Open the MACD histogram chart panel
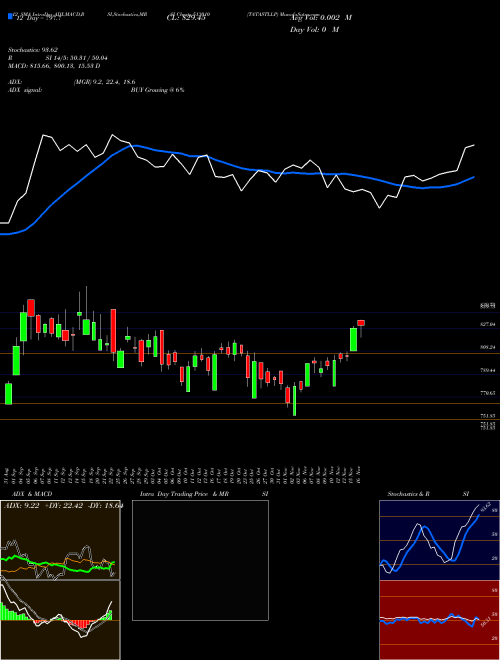500x660 pixels. tap(60, 620)
